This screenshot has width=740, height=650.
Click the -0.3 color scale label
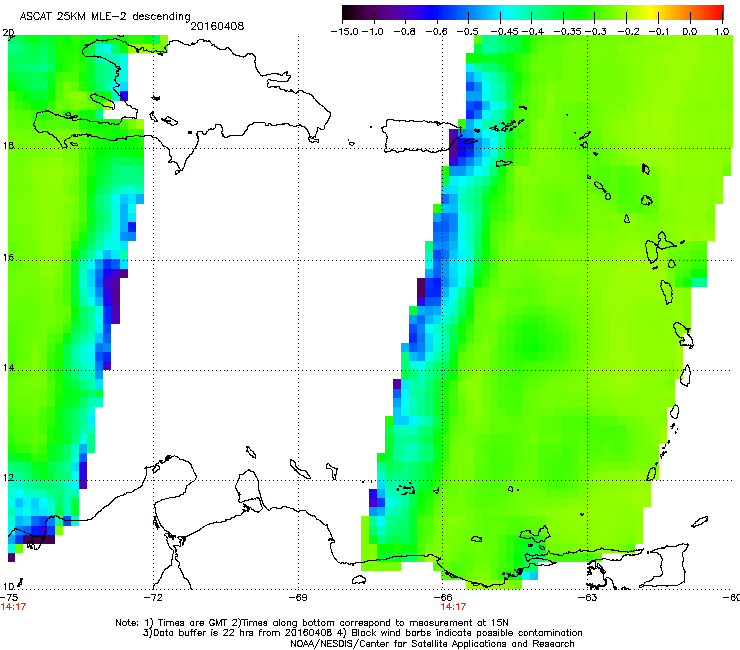(x=596, y=32)
